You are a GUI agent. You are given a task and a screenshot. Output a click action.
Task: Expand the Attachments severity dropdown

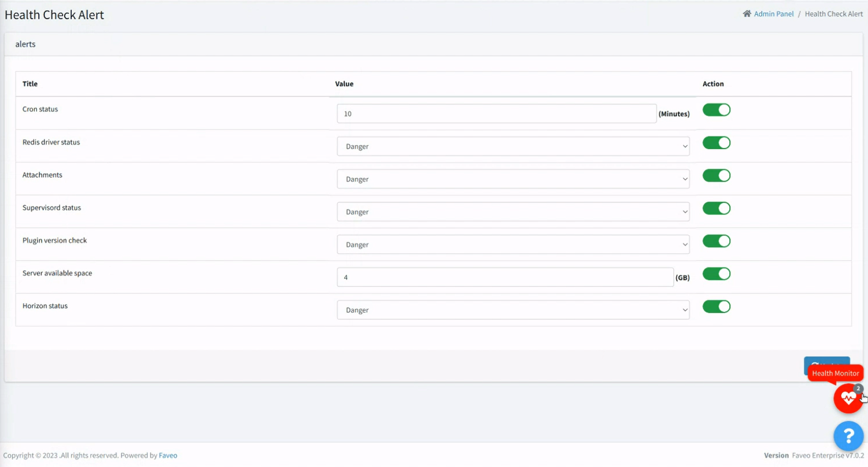pos(513,179)
